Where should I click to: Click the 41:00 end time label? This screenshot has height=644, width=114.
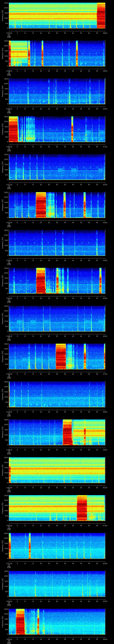(105, 147)
